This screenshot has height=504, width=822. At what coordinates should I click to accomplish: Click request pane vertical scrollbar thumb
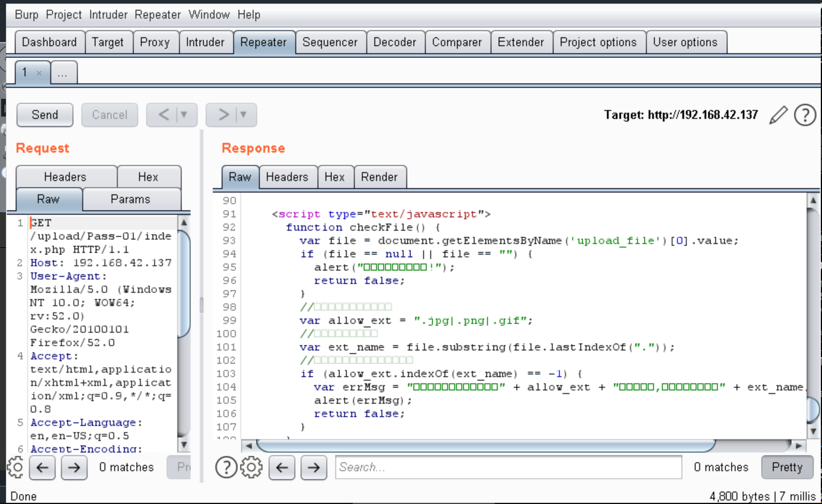click(x=184, y=284)
